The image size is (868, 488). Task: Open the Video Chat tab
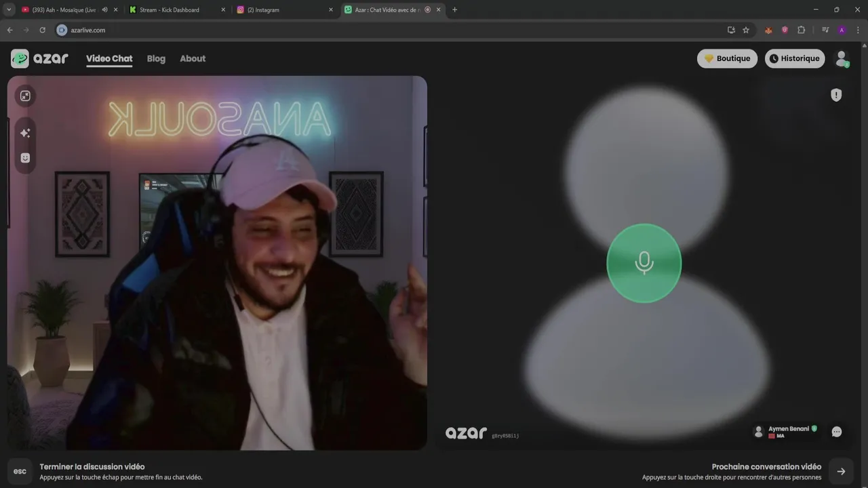109,58
